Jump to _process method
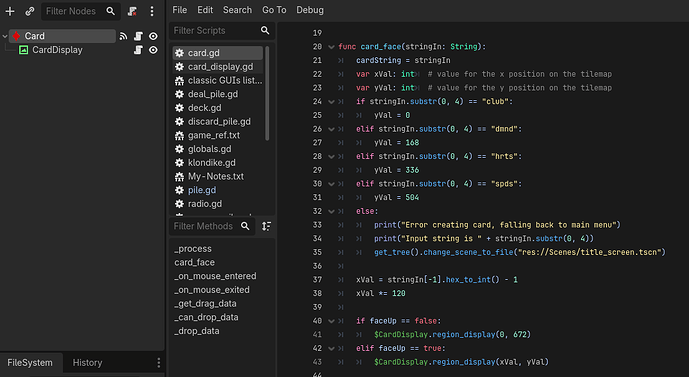 (x=193, y=249)
